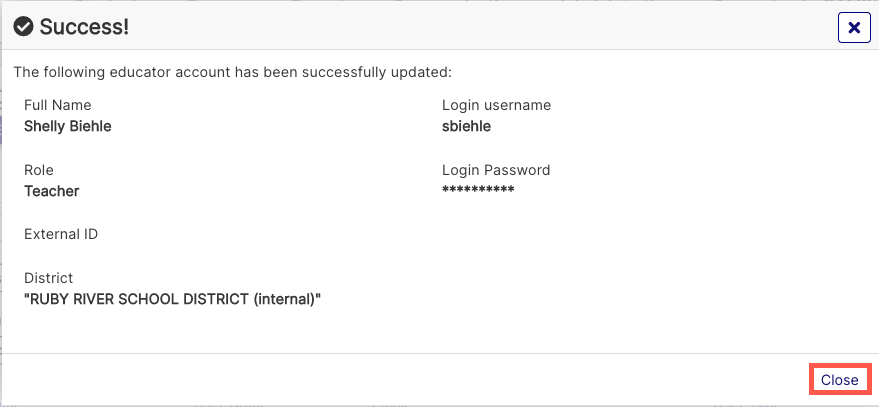
Task: Click the "Full Name" field label
Action: pos(57,105)
